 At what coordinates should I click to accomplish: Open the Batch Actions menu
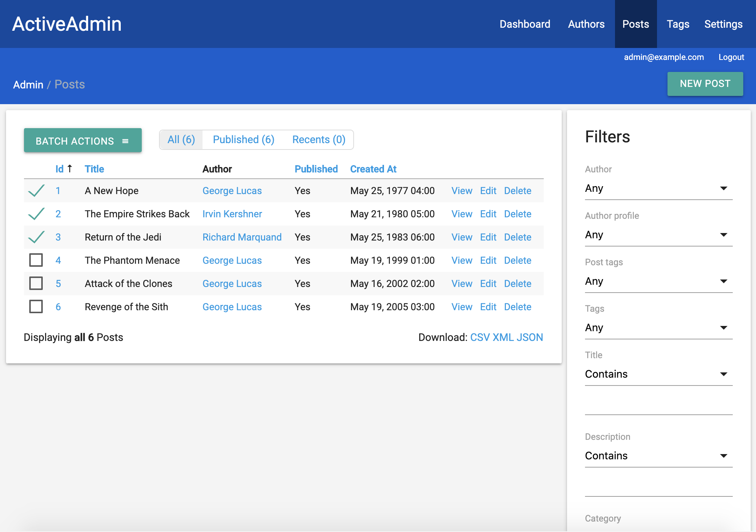tap(82, 140)
